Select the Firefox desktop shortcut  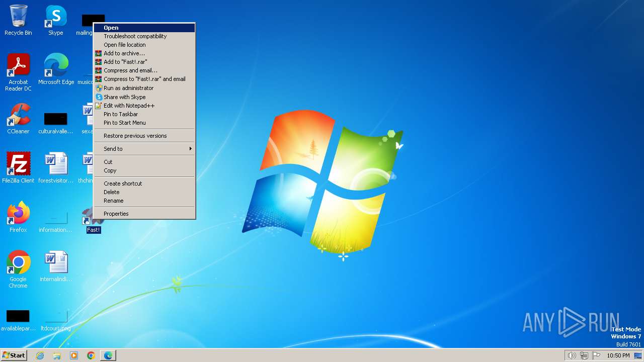pos(18,217)
